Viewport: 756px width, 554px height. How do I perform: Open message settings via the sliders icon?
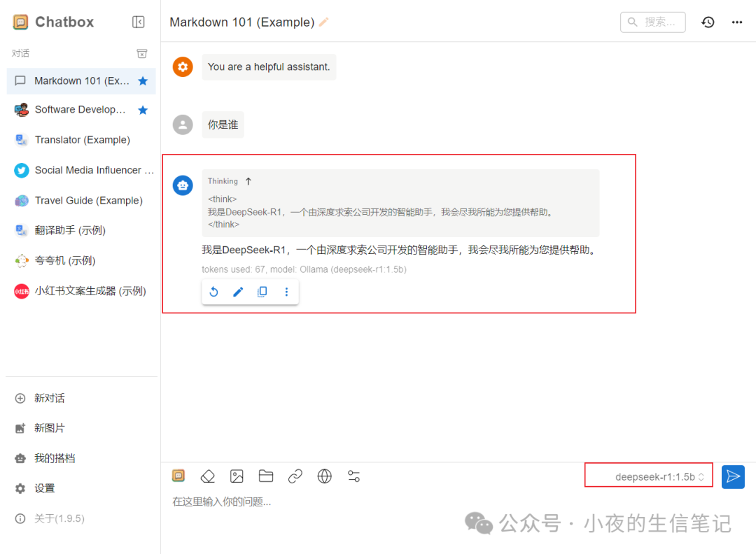click(x=353, y=476)
